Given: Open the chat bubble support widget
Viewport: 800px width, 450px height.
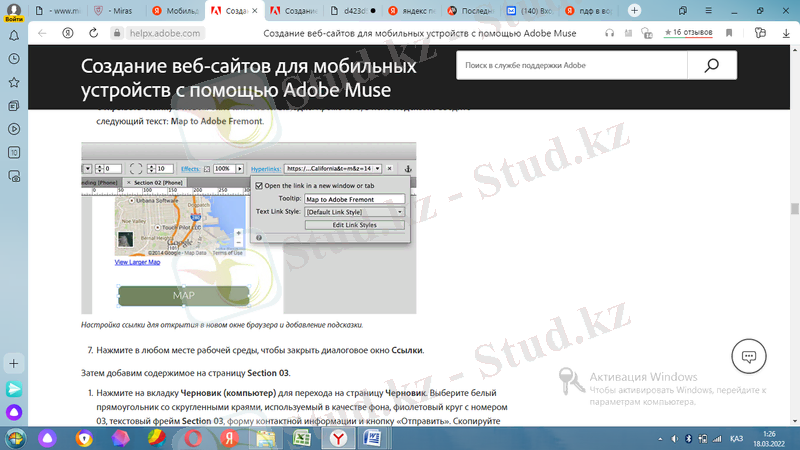Looking at the screenshot, I should (x=748, y=356).
